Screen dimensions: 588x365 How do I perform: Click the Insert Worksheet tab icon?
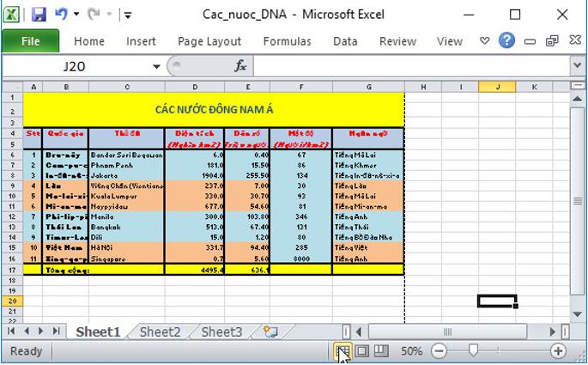click(x=271, y=332)
